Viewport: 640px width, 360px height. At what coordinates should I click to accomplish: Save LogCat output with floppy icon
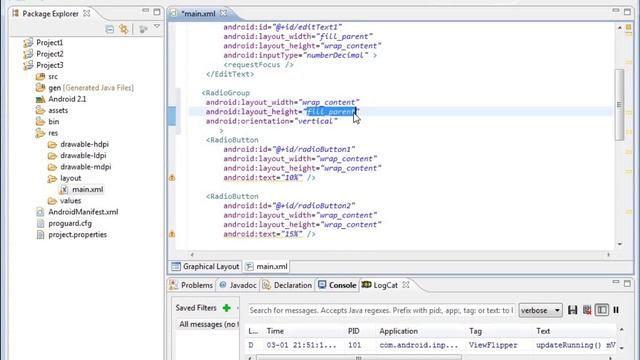click(x=572, y=310)
